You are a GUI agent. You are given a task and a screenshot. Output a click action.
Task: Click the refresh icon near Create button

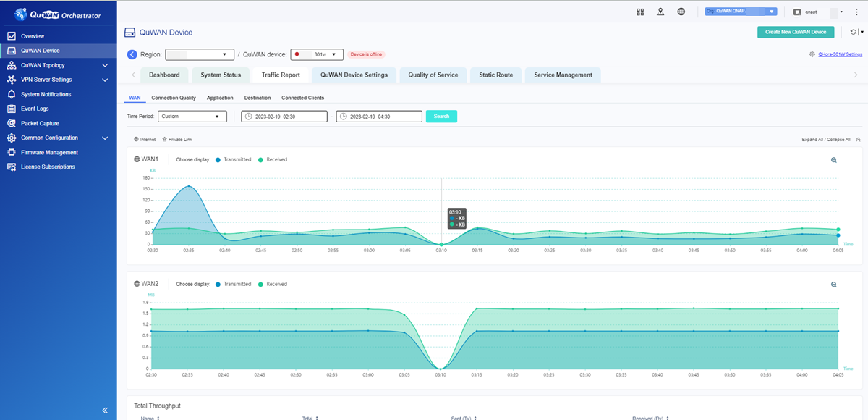(854, 32)
